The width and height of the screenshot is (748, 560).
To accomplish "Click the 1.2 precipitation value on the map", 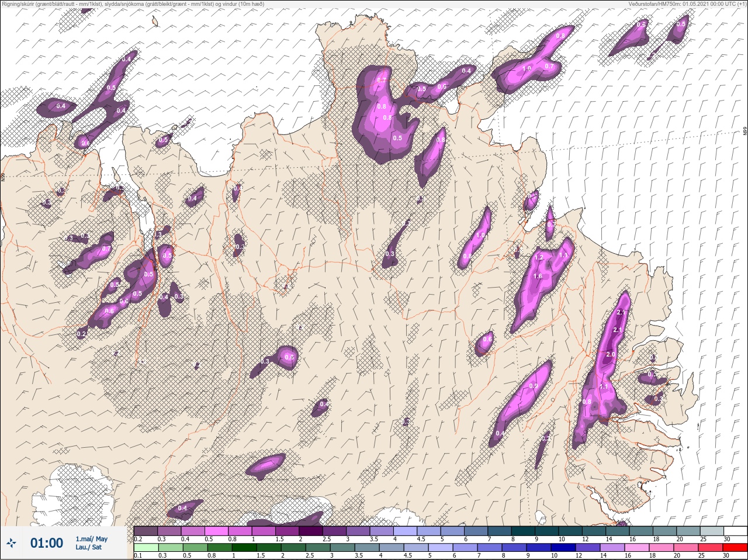I will (539, 258).
